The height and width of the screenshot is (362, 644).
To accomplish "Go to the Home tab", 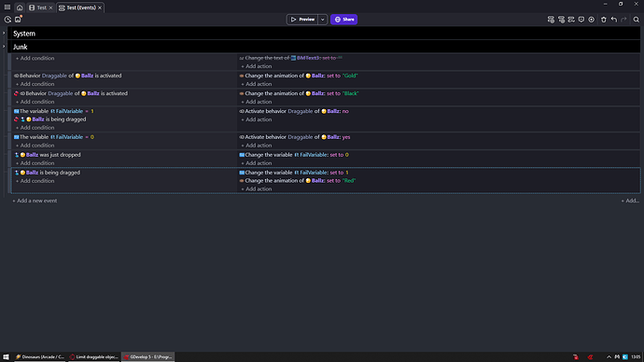I will click(x=20, y=7).
